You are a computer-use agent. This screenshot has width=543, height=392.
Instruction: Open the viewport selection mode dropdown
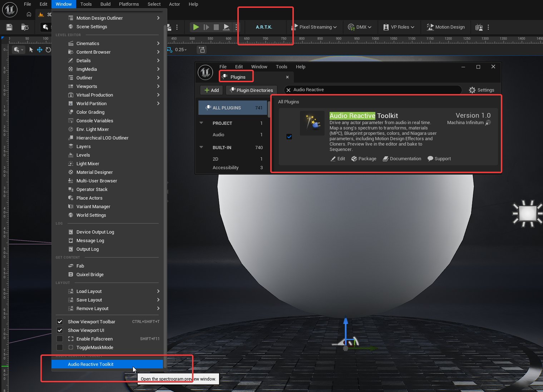click(x=18, y=50)
